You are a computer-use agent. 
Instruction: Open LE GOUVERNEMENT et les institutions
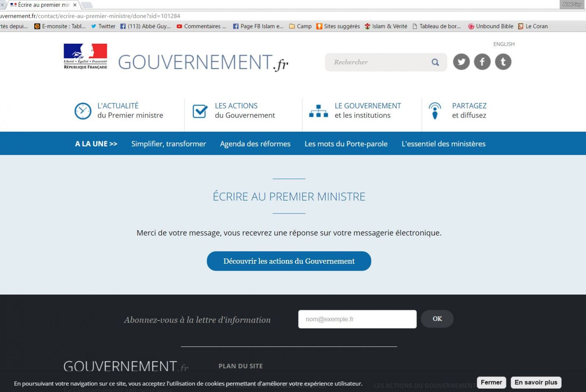[368, 110]
